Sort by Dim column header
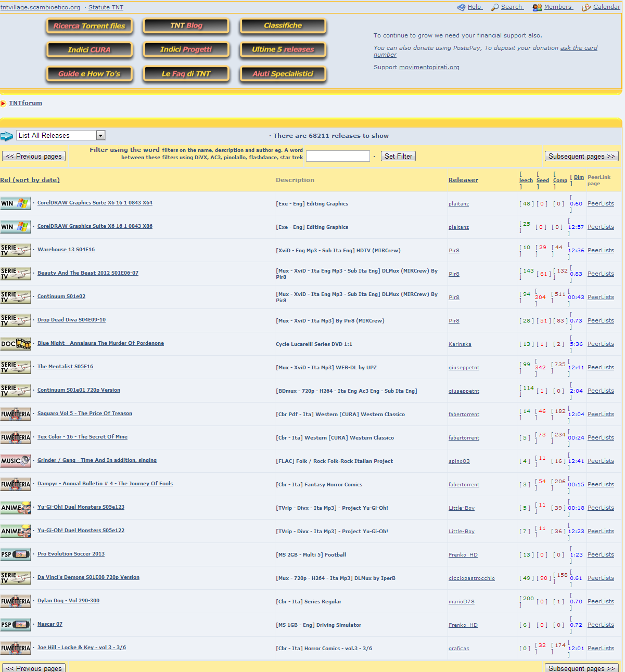 tap(579, 177)
